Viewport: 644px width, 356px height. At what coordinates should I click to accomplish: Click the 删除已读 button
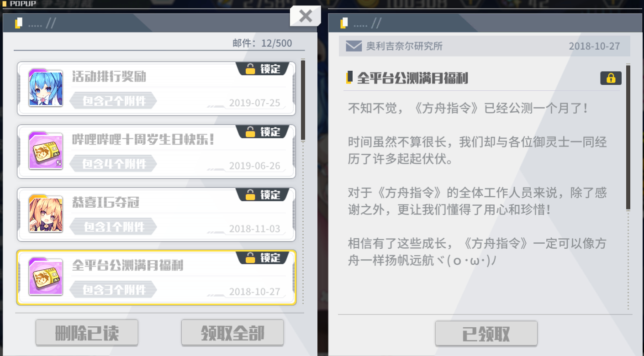tap(87, 333)
